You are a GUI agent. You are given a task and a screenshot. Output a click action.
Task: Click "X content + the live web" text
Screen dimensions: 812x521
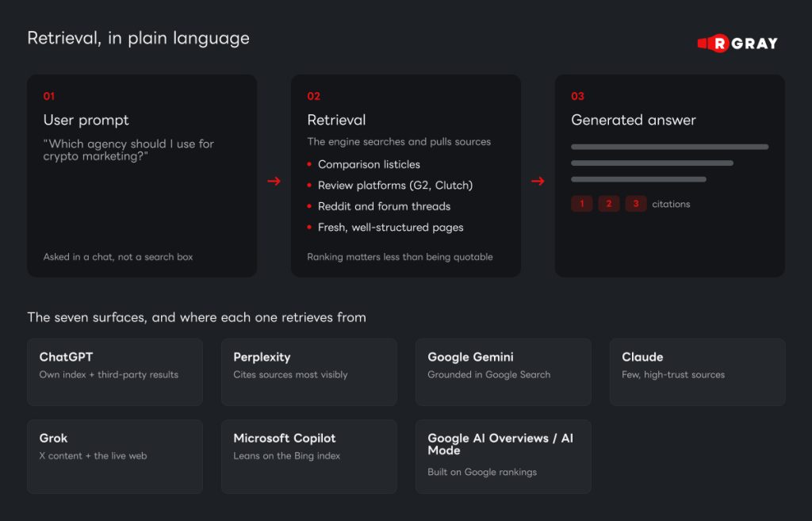coord(94,456)
